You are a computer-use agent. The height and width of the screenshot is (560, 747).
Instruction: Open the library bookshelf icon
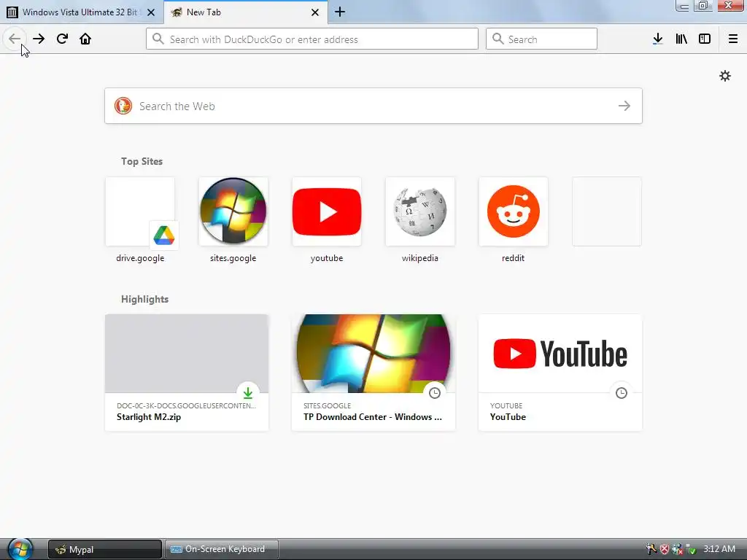(x=681, y=39)
